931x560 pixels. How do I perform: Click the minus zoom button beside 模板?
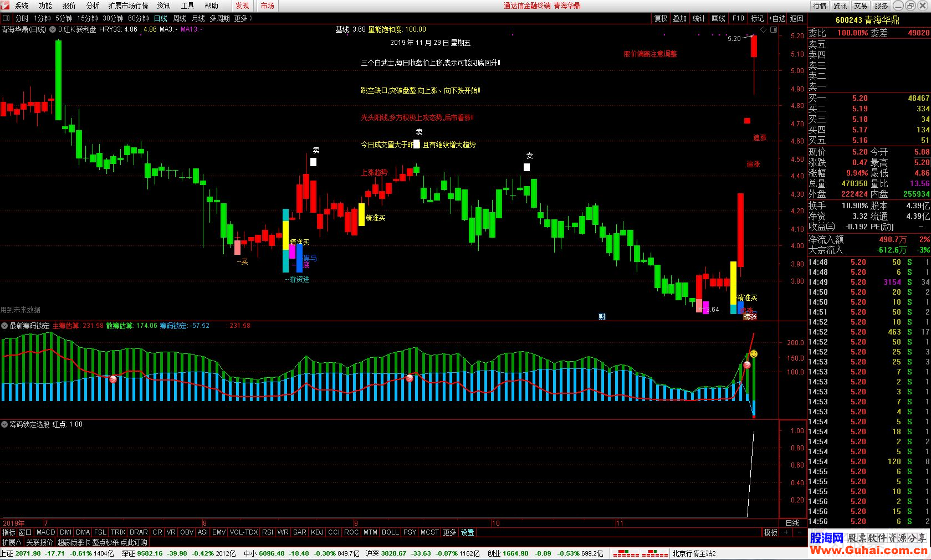point(800,532)
